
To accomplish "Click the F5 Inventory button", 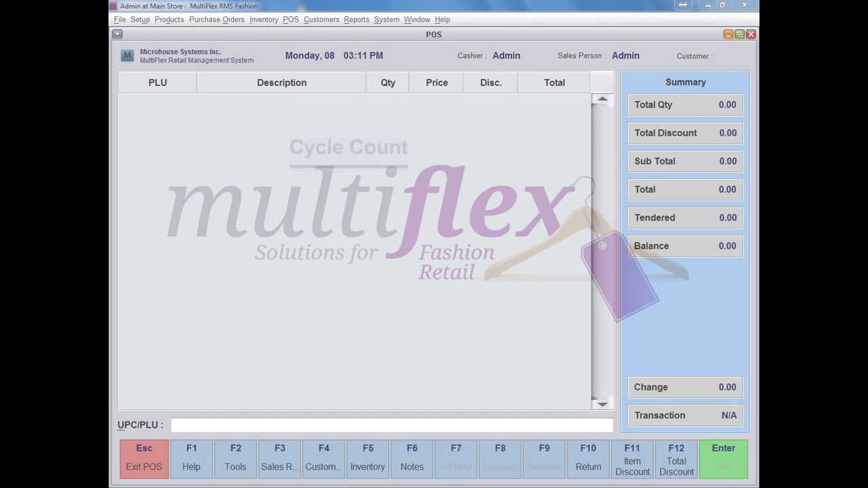I will click(x=368, y=459).
